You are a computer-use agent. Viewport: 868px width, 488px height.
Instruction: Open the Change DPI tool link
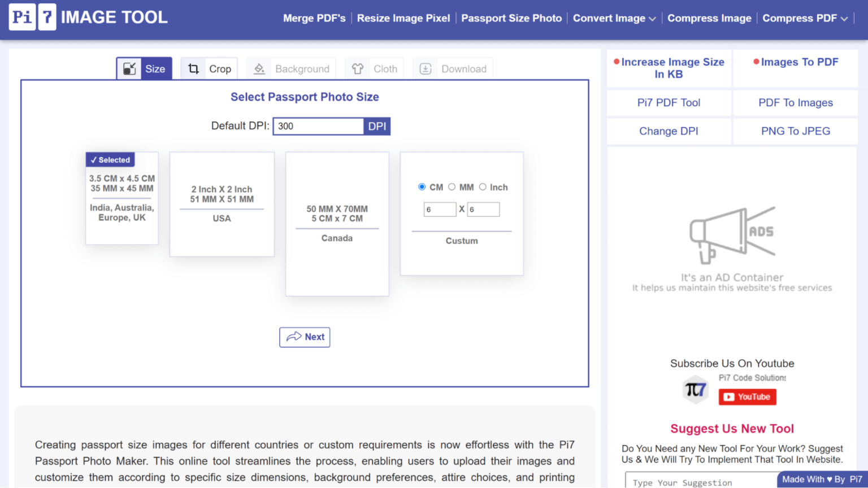tap(669, 130)
